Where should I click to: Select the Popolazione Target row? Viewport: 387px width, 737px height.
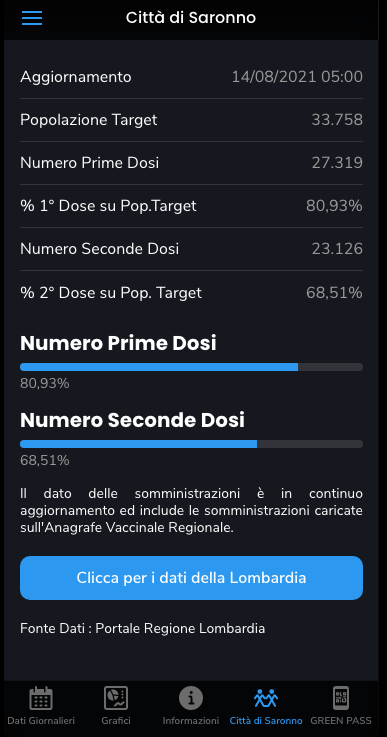(x=191, y=120)
